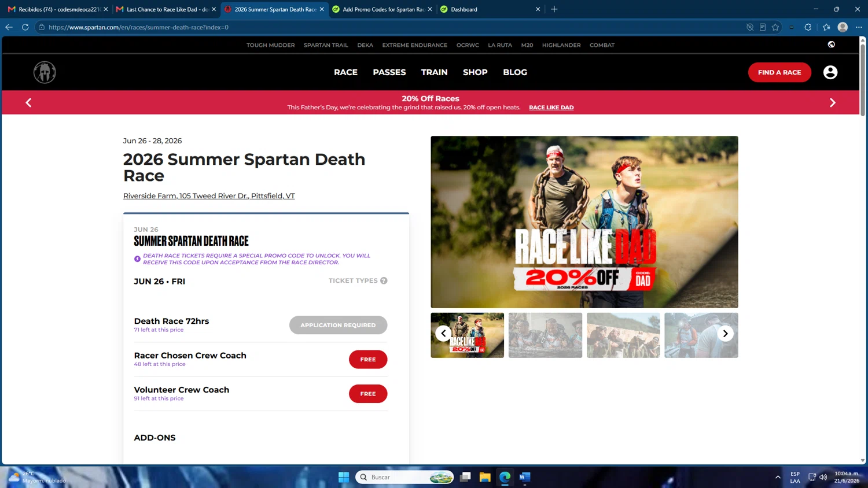Click the Buscar taskbar search box
The width and height of the screenshot is (868, 488).
[x=404, y=477]
